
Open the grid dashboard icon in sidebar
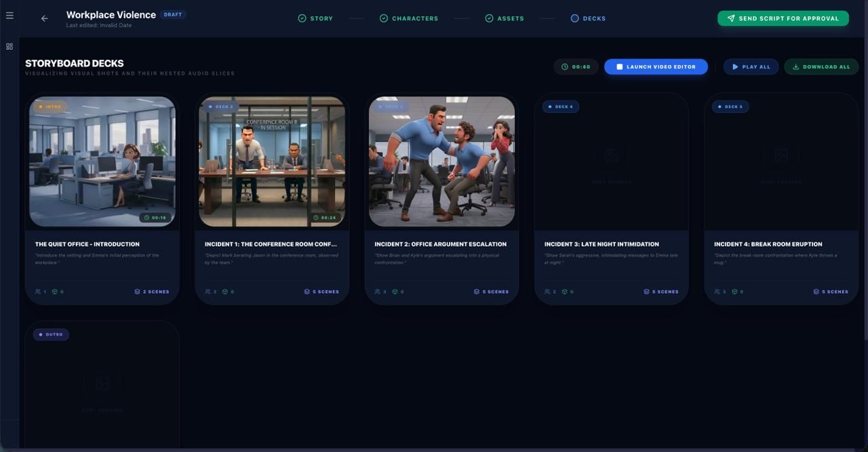tap(9, 47)
